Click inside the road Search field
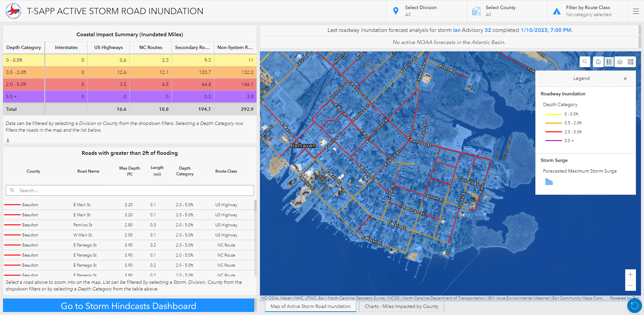The image size is (644, 315). pos(130,190)
